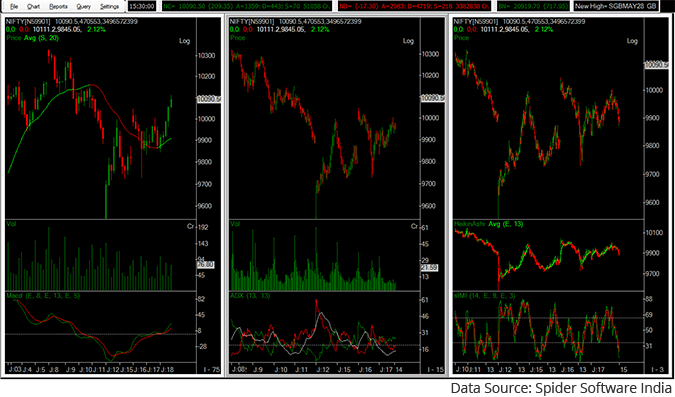Click the NIFTY[NS9901] title in I-75 chart
This screenshot has width=675, height=397.
[x=28, y=22]
